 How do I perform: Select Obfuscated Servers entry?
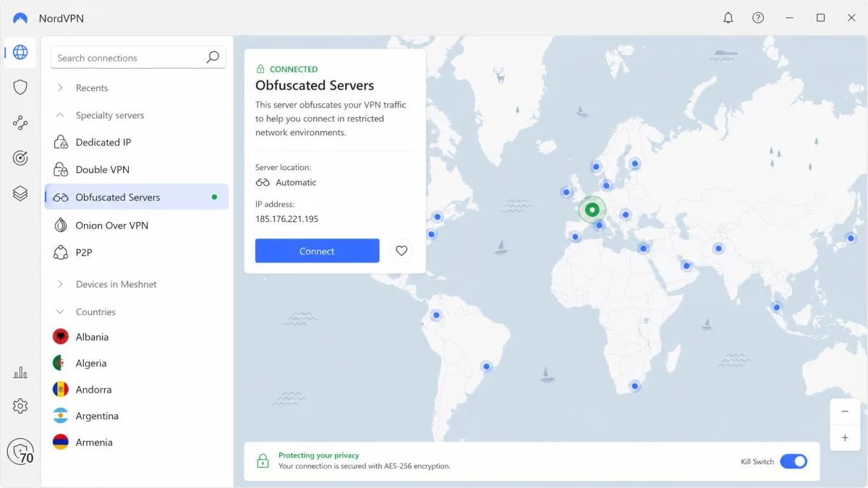[137, 197]
